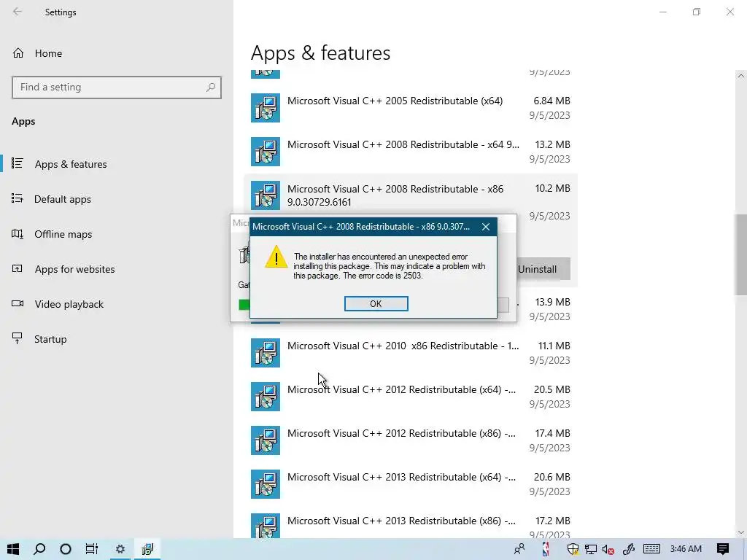Viewport: 747px width, 560px height.
Task: Select Microsoft Visual C++ 2013 Redistributable (x64) entry
Action: (411, 484)
